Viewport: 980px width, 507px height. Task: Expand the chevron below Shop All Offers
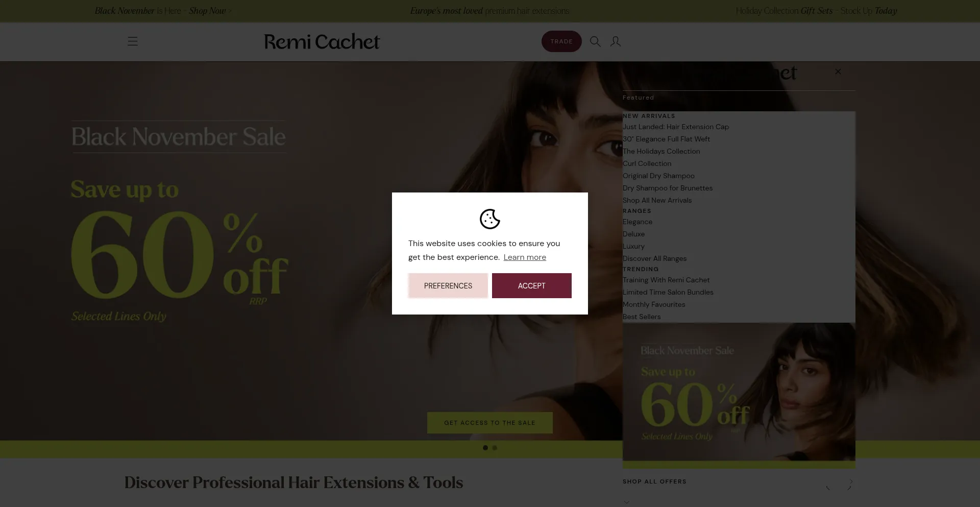coord(627,502)
